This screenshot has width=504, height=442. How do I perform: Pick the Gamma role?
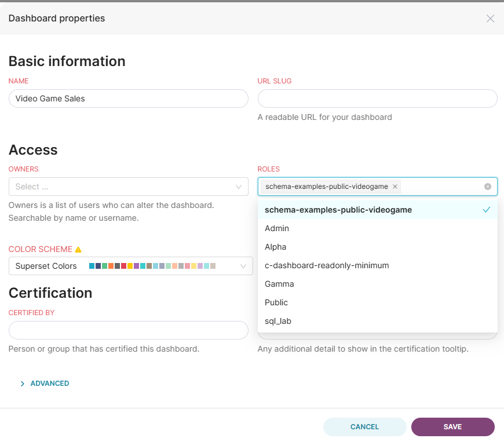click(x=377, y=284)
